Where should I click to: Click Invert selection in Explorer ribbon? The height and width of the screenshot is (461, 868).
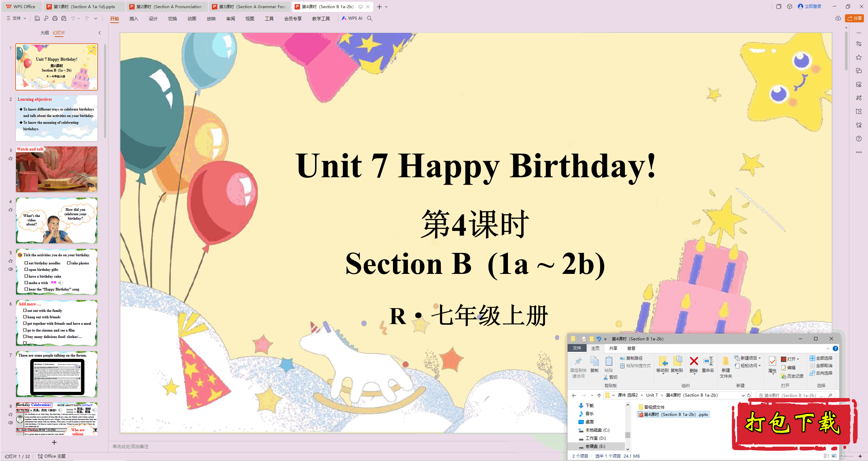tap(821, 373)
